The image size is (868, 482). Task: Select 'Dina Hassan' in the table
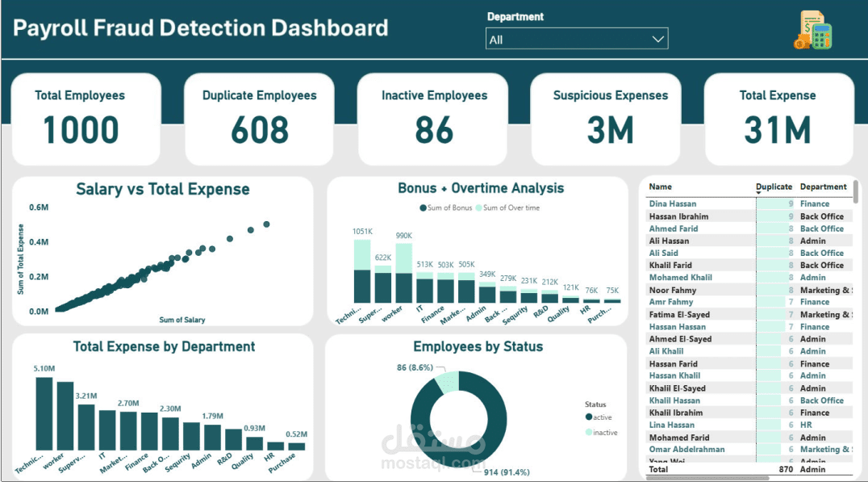click(671, 203)
